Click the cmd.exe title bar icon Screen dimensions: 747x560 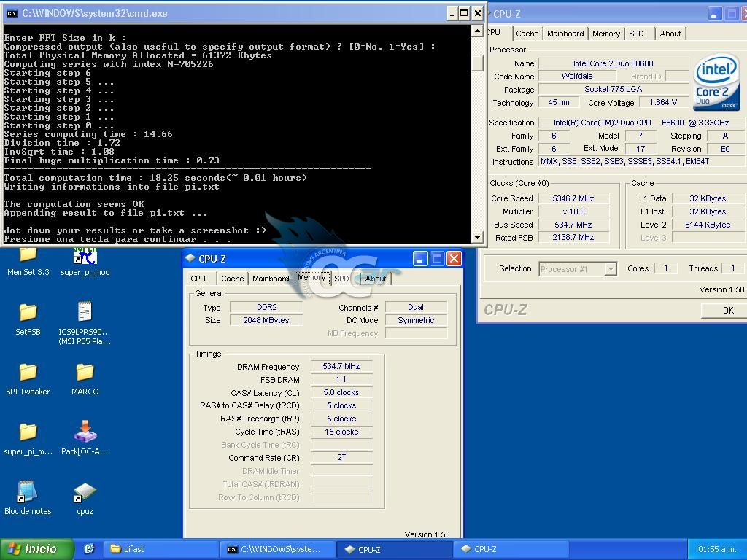12,13
